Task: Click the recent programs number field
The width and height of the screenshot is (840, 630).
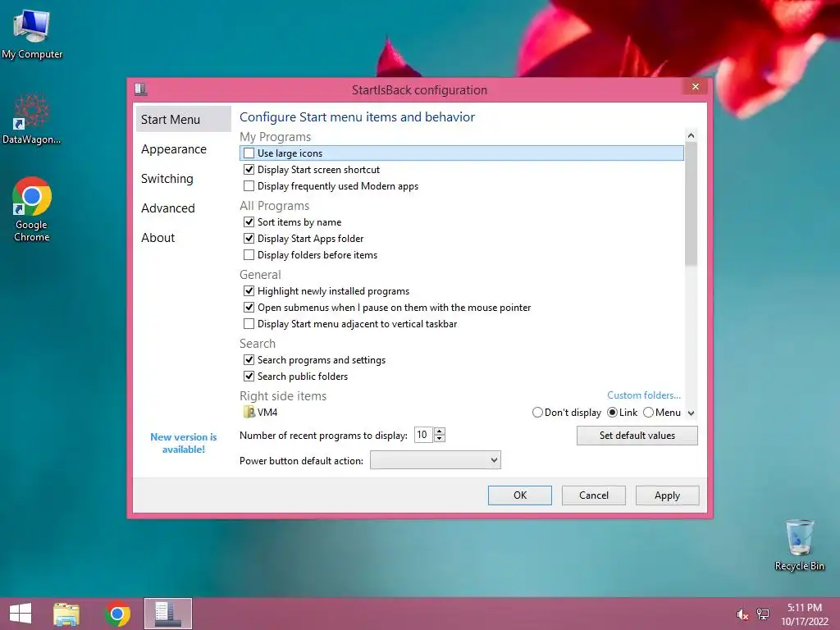Action: (x=424, y=435)
